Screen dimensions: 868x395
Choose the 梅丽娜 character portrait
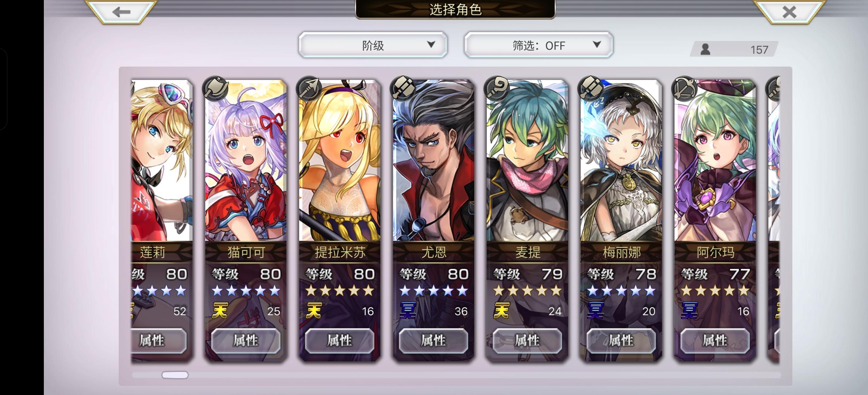(x=621, y=160)
